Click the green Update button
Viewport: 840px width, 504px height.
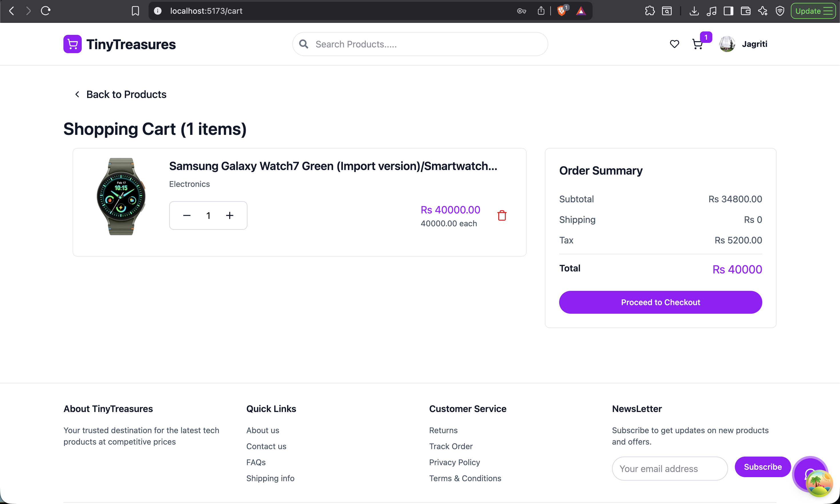[813, 11]
